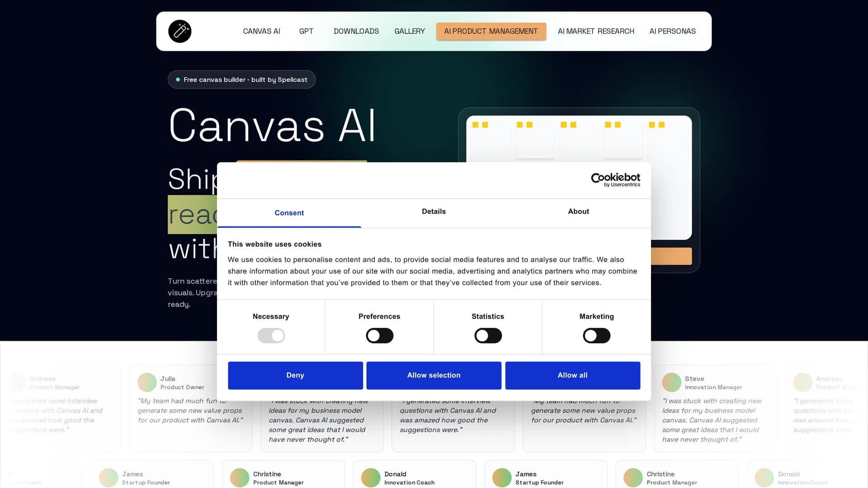This screenshot has width=868, height=488.
Task: Click the Canvas AI heading
Action: point(272,126)
